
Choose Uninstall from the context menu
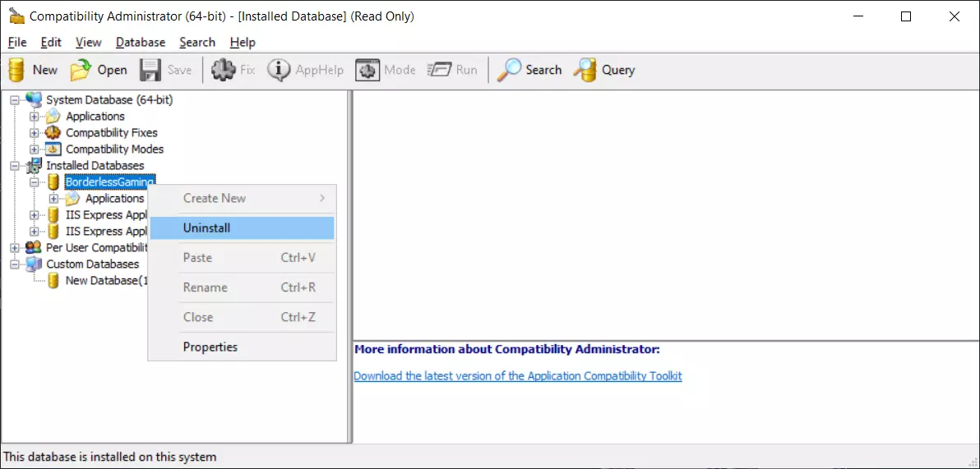pos(242,228)
